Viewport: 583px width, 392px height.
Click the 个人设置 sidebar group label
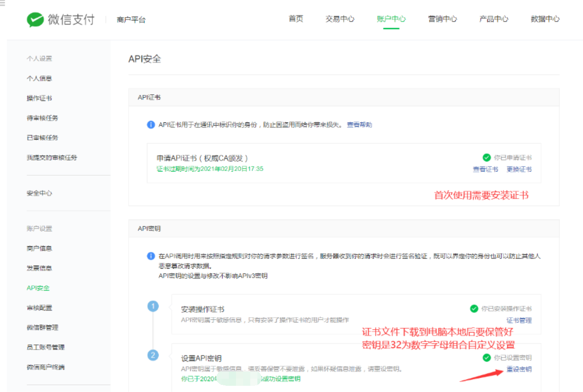click(x=39, y=59)
